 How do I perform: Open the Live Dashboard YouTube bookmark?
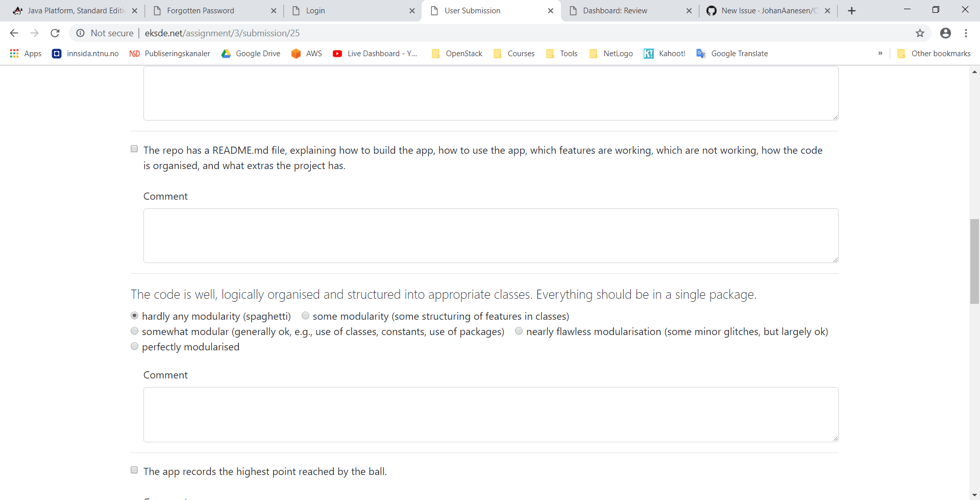(x=375, y=54)
